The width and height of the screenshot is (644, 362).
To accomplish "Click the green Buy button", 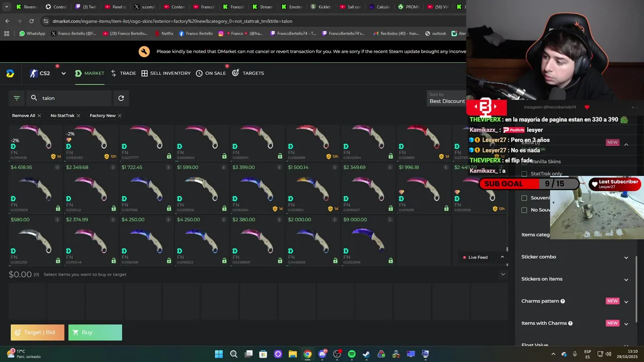I will tap(95, 332).
